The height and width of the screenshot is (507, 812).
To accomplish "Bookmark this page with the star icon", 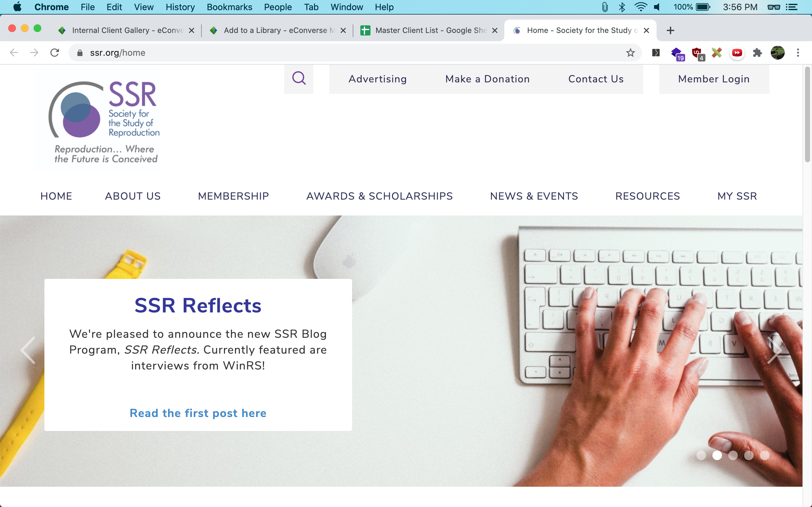I will tap(630, 53).
